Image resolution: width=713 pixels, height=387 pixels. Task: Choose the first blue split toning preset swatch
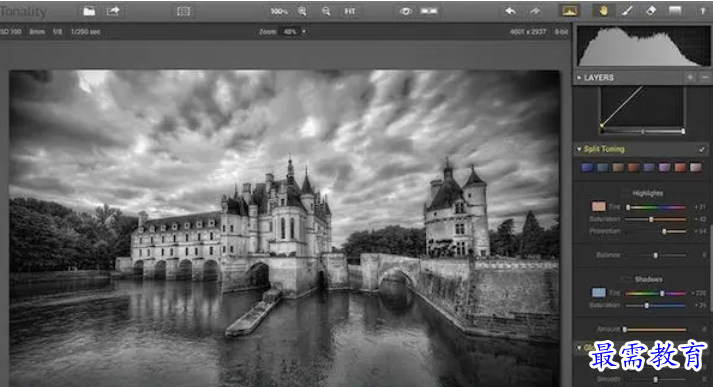(x=587, y=168)
